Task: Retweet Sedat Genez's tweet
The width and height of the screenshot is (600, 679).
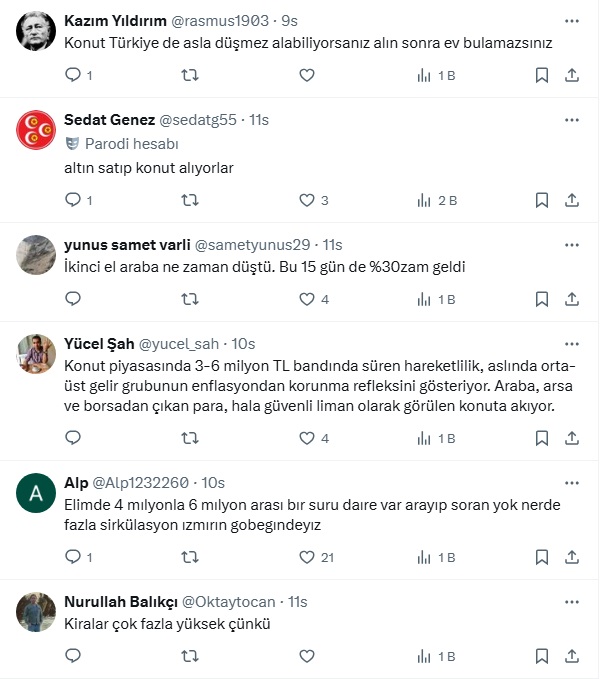Action: click(x=189, y=200)
